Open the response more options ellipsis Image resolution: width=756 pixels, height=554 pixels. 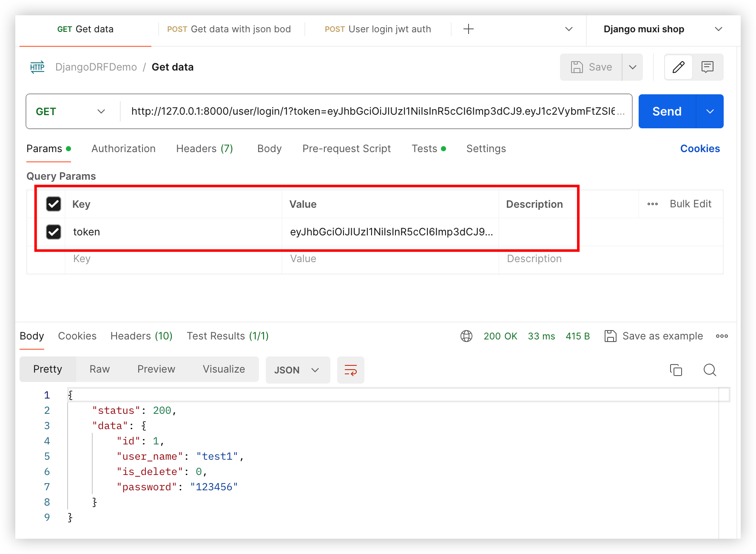click(722, 336)
